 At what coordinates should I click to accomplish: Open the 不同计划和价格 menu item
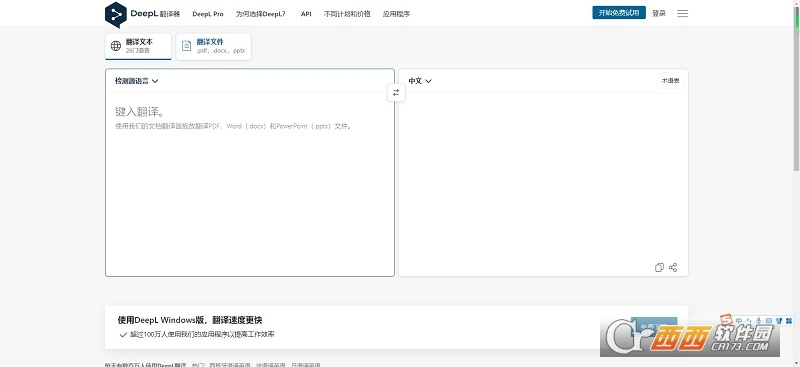pos(347,14)
